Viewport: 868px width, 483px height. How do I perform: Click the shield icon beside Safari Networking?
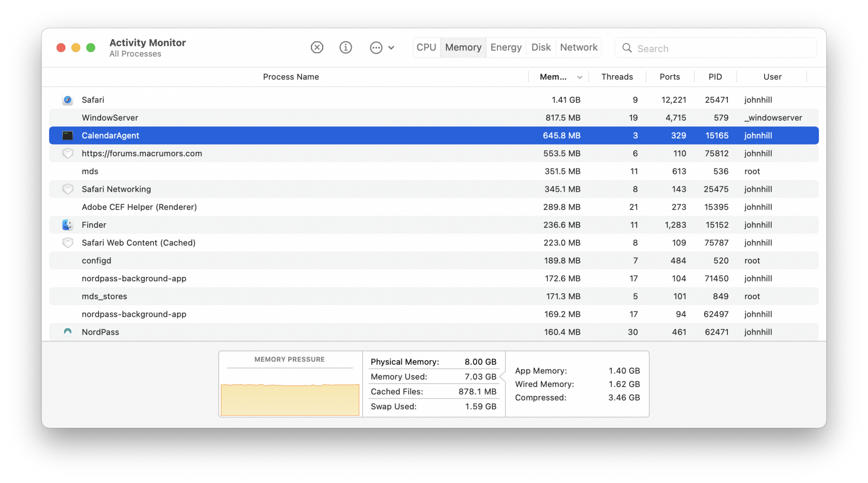tap(68, 189)
